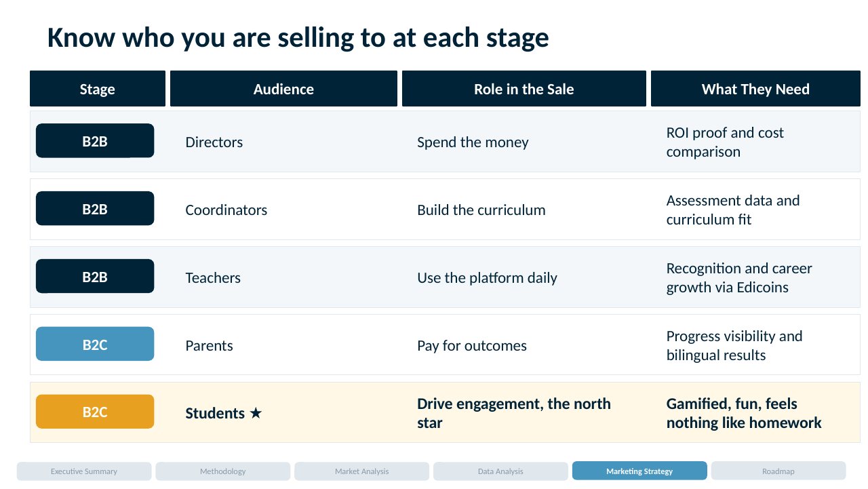The image size is (868, 489).
Task: Click the highlighted Marketing Strategy tab
Action: point(639,471)
